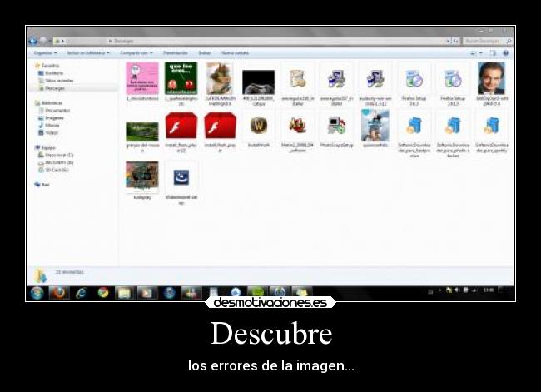This screenshot has width=541, height=392.
Task: Open Internet Explorer from the taskbar
Action: 81,293
